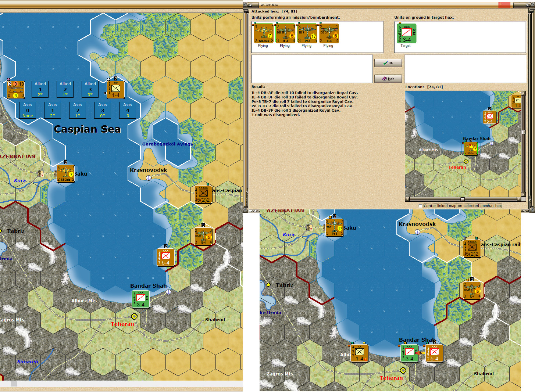Select DB-3F IL-4 air counter on left map

[x=203, y=236]
